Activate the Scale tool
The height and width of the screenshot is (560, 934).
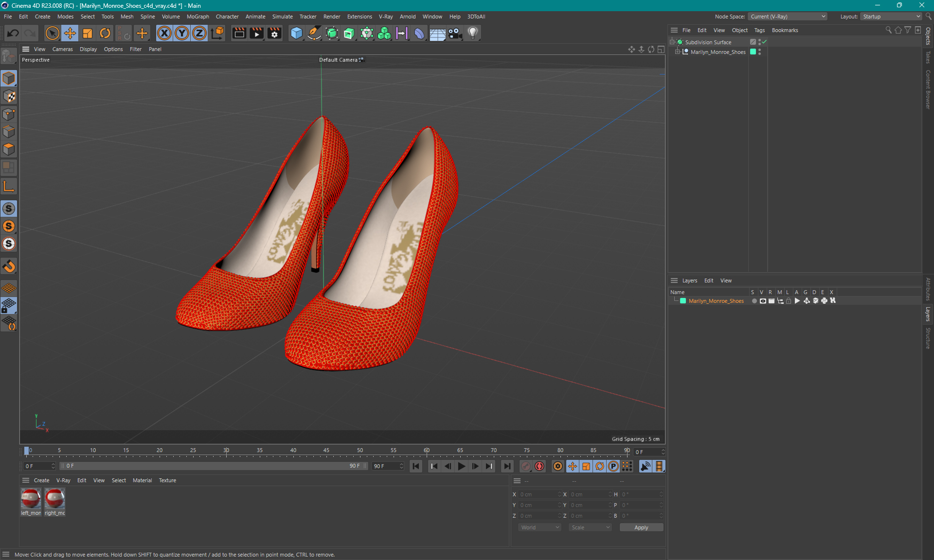pos(87,33)
